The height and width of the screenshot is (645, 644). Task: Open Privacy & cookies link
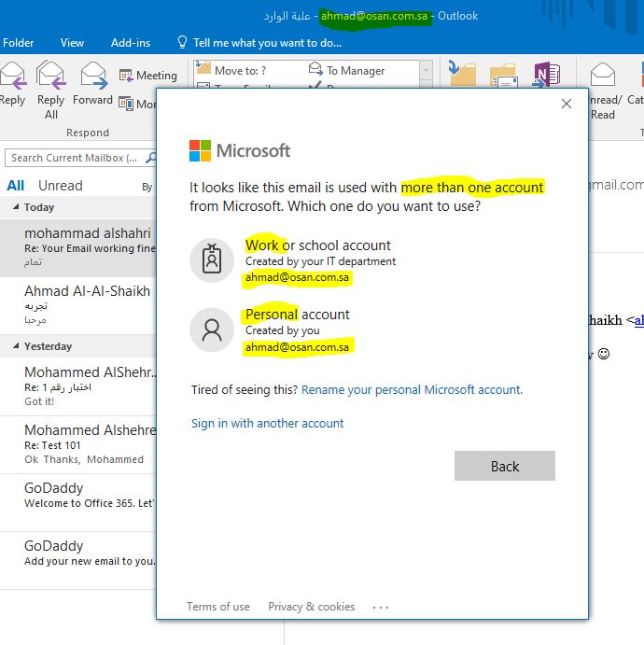point(312,607)
